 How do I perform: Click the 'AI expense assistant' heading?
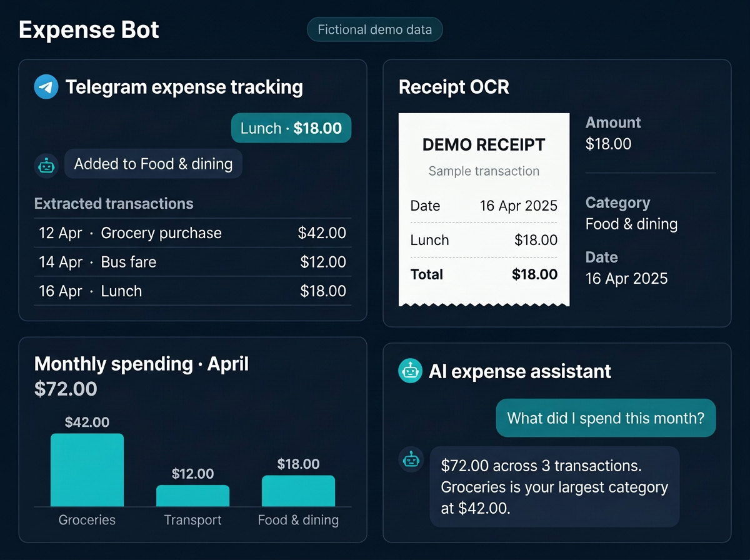pyautogui.click(x=520, y=371)
